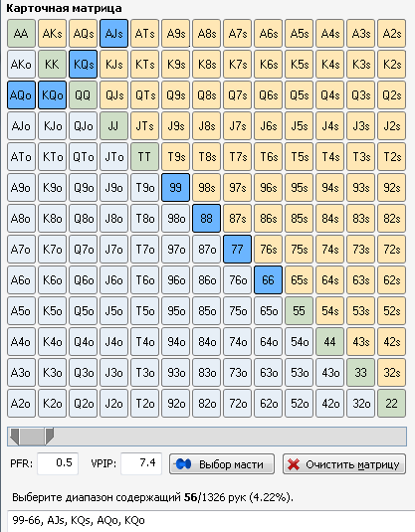Select the AJo hand cell
Viewport: 415px width, 532px height.
[21, 126]
